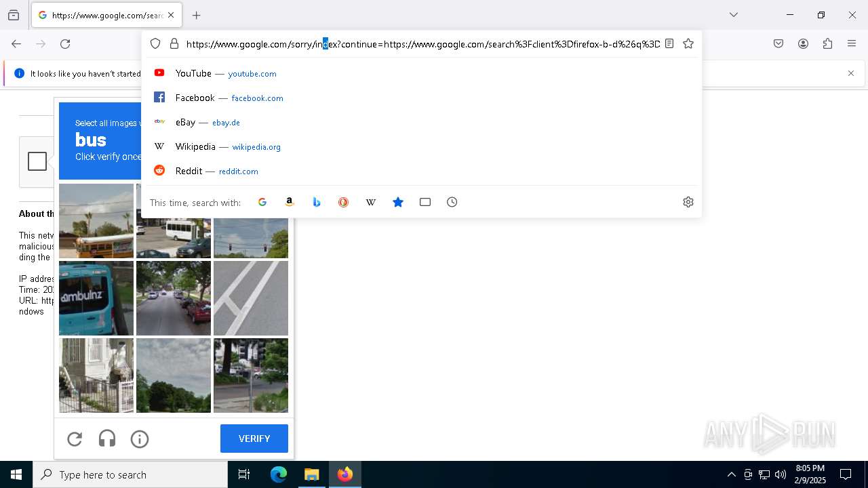Open captcha help info icon
Image resolution: width=868 pixels, height=488 pixels.
point(140,439)
